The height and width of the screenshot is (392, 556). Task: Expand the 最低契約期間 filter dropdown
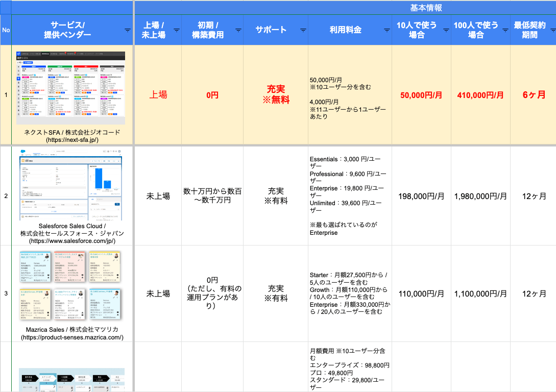pos(551,31)
